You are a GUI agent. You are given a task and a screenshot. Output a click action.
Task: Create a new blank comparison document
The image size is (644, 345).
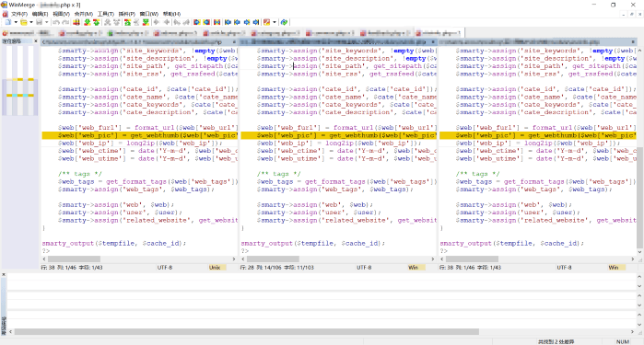click(7, 22)
